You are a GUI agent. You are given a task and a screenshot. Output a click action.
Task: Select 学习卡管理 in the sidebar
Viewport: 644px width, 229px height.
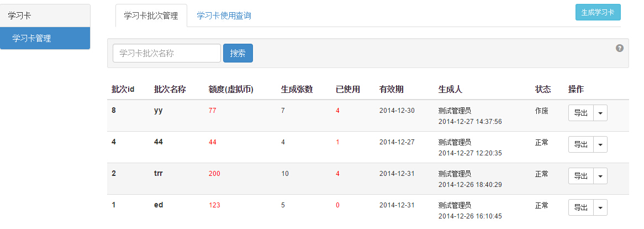(x=45, y=38)
